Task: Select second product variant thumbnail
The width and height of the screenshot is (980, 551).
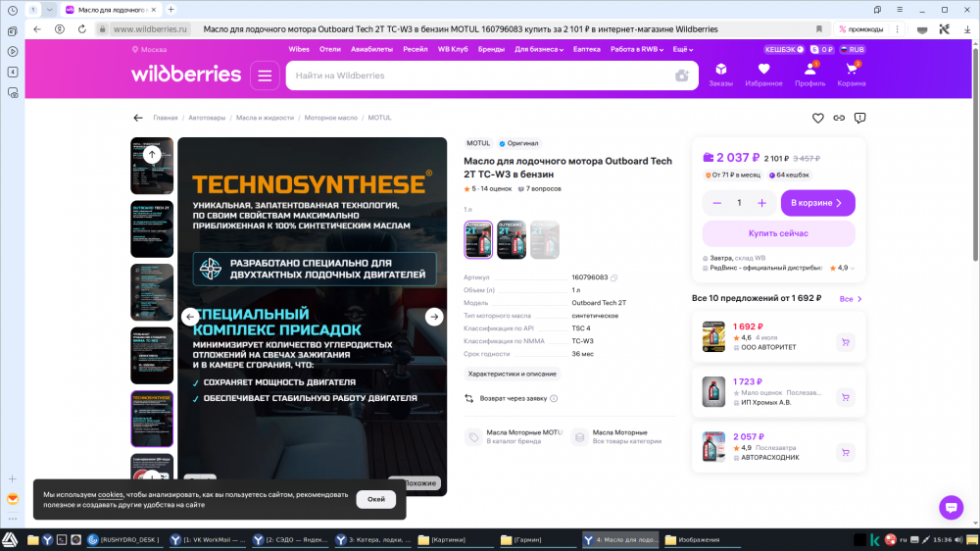Action: coord(512,239)
